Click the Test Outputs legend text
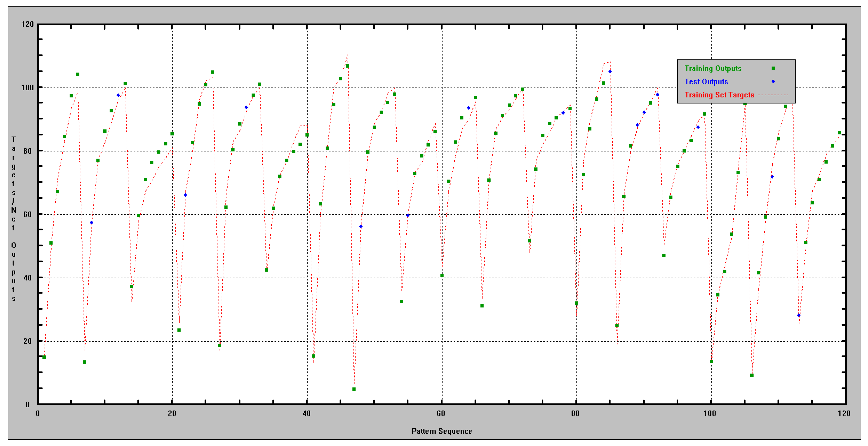This screenshot has width=868, height=446. (706, 82)
